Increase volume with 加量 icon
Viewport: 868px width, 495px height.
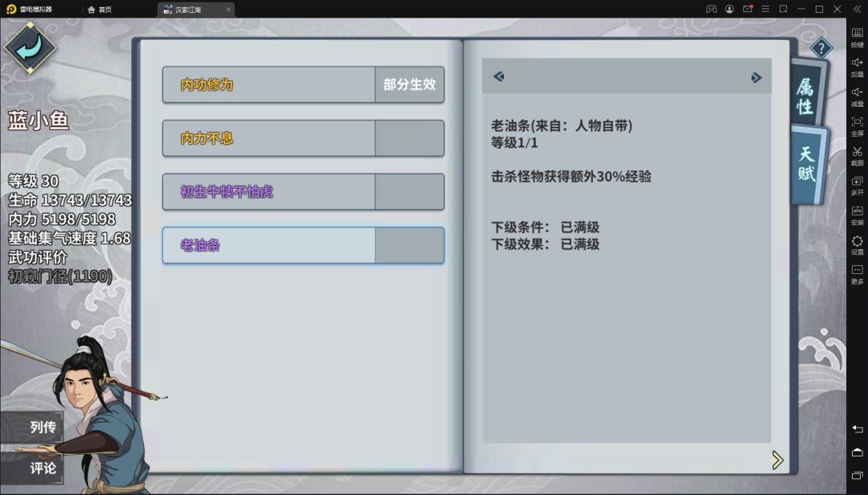pyautogui.click(x=857, y=67)
